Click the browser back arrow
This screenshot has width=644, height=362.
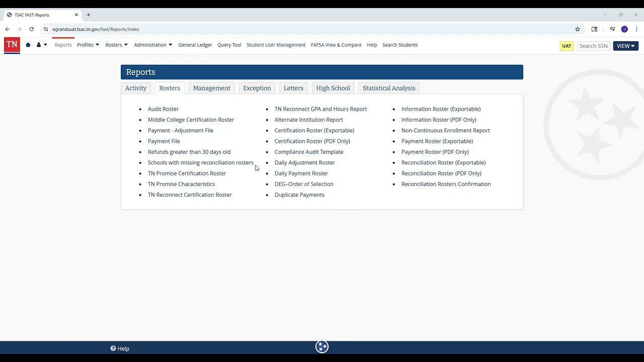tap(8, 29)
